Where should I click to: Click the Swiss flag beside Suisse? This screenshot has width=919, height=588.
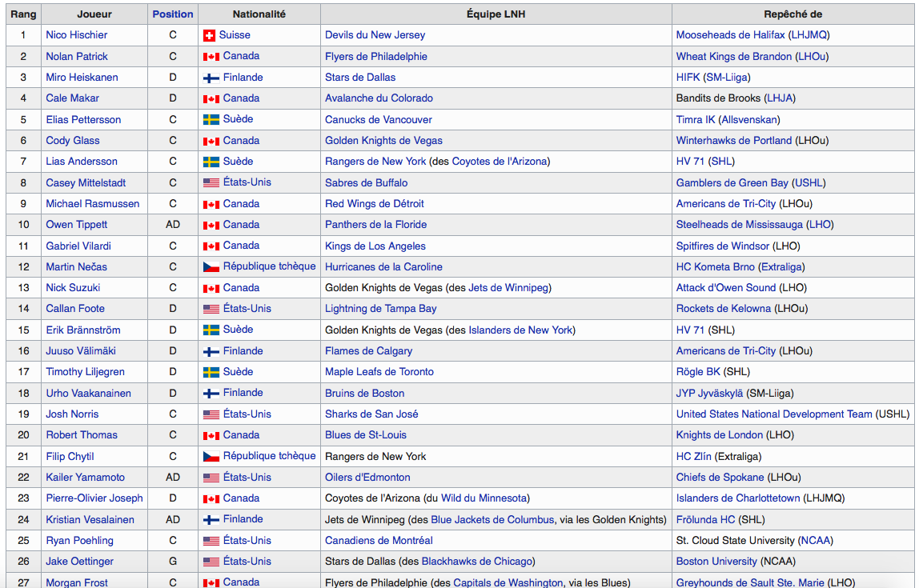click(x=209, y=36)
